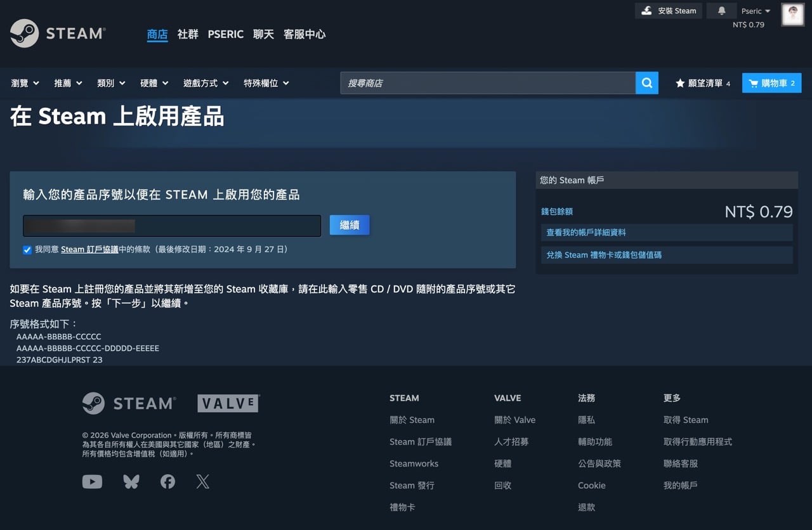812x530 pixels.
Task: Open footer link 關於 Steam
Action: [x=412, y=420]
